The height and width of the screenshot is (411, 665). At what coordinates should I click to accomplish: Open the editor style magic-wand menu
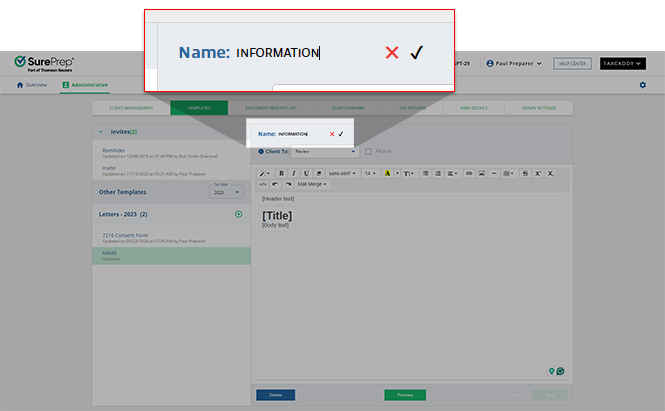pos(265,173)
